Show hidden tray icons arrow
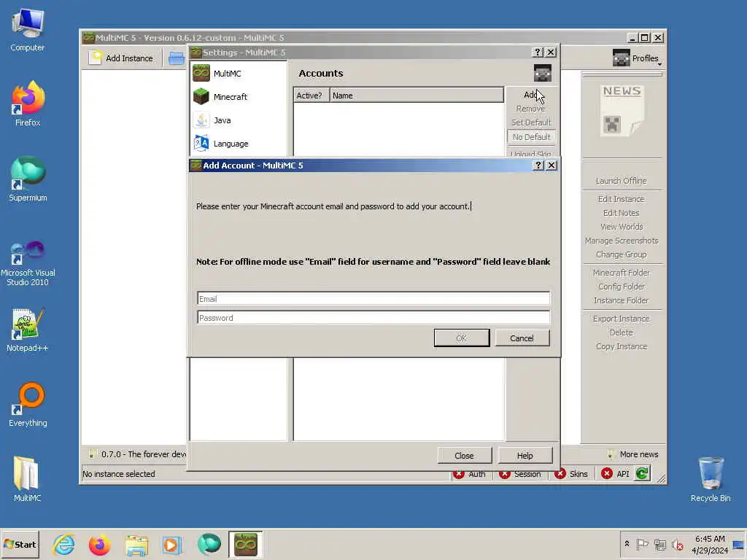Screen dimensions: 747x560 point(627,544)
